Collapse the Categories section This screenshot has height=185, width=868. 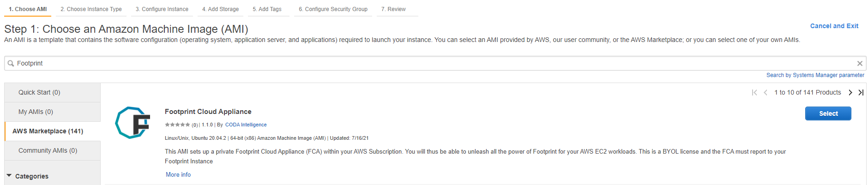tap(9, 176)
